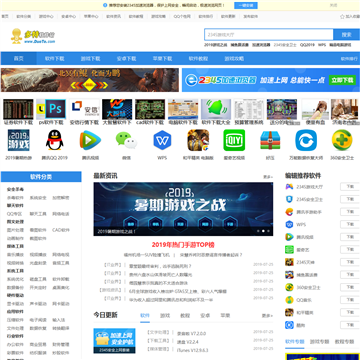Click the WPS icon in the recommended list
360x360 pixels.
[x=289, y=224]
